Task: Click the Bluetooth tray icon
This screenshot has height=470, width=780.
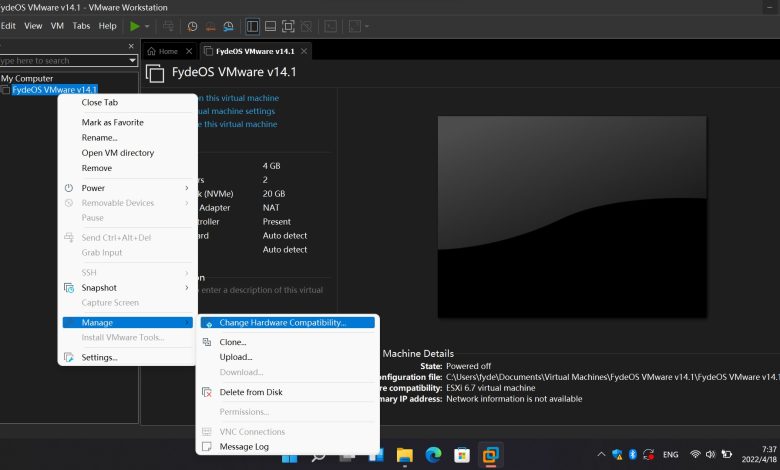Action: pyautogui.click(x=633, y=454)
